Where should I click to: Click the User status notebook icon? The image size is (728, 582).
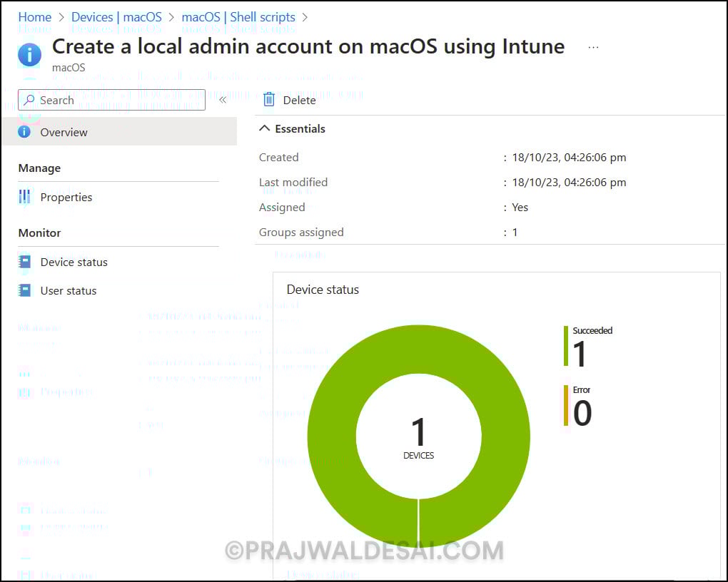click(24, 290)
